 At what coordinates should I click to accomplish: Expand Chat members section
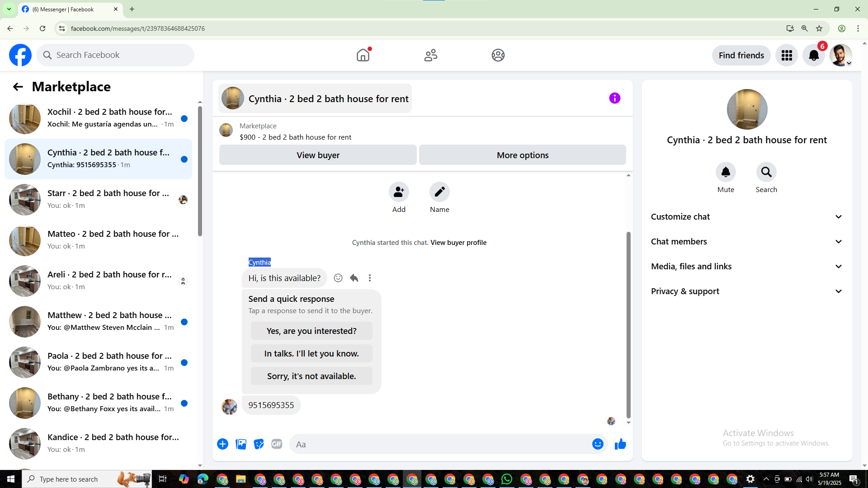(747, 242)
